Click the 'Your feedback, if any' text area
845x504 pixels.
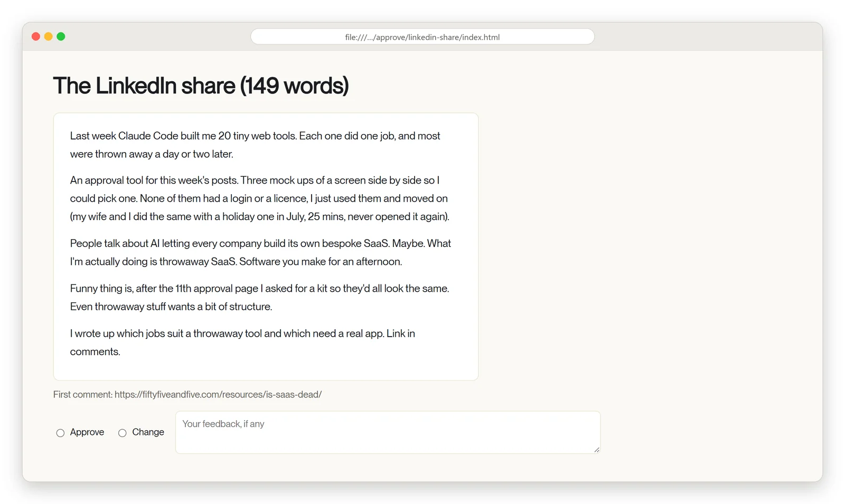click(388, 432)
